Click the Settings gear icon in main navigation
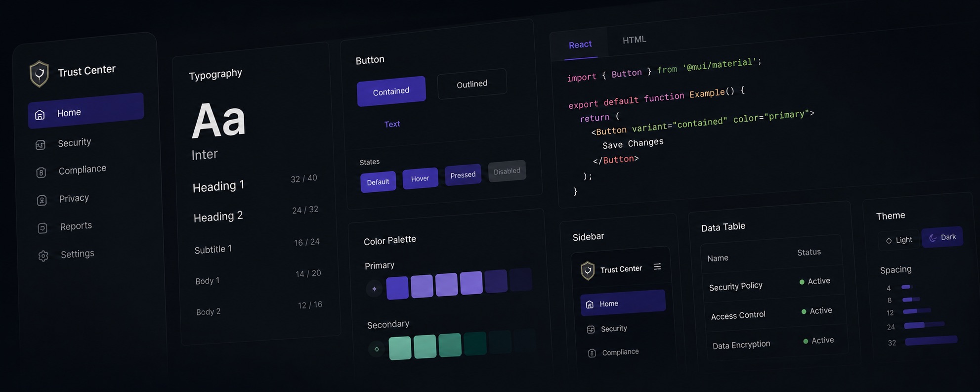The height and width of the screenshot is (392, 980). 43,256
